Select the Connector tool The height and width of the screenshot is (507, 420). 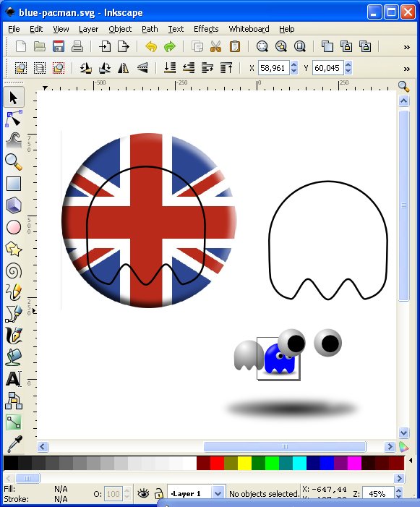pos(14,401)
